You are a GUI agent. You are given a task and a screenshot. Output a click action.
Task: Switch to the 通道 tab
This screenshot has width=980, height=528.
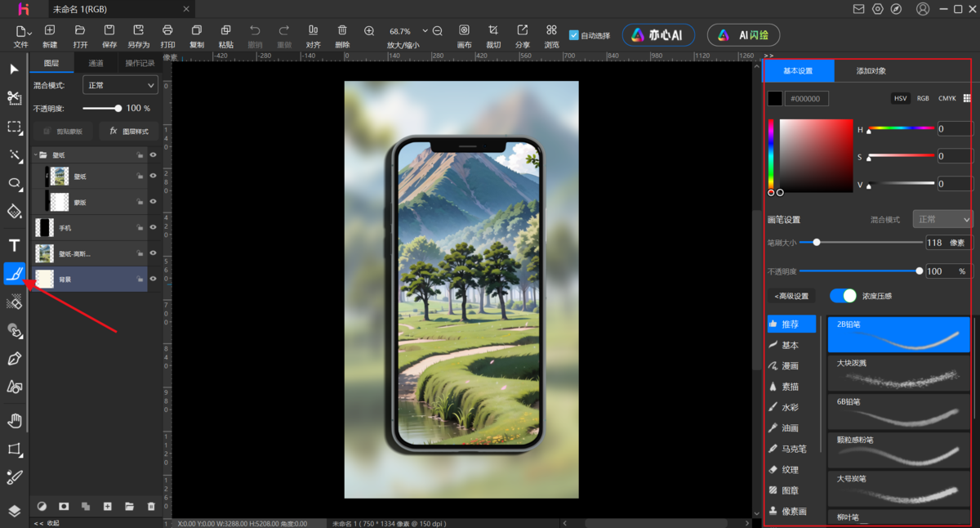(x=96, y=63)
